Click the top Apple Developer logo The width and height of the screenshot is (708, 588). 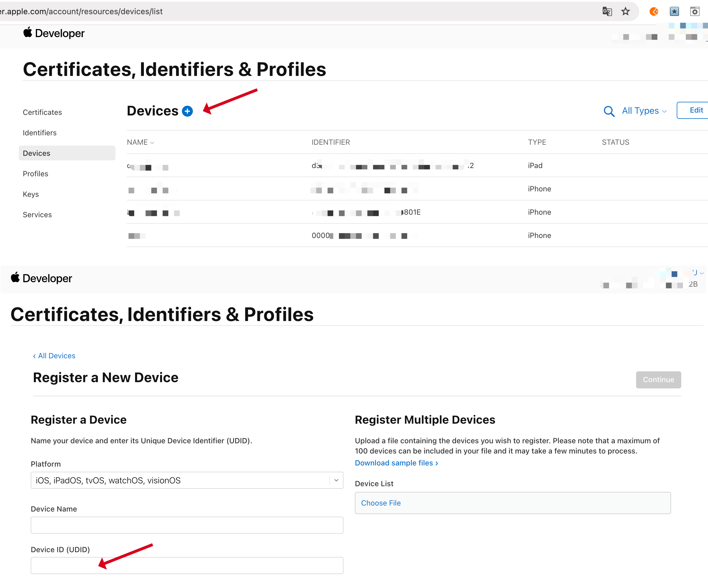(x=54, y=33)
